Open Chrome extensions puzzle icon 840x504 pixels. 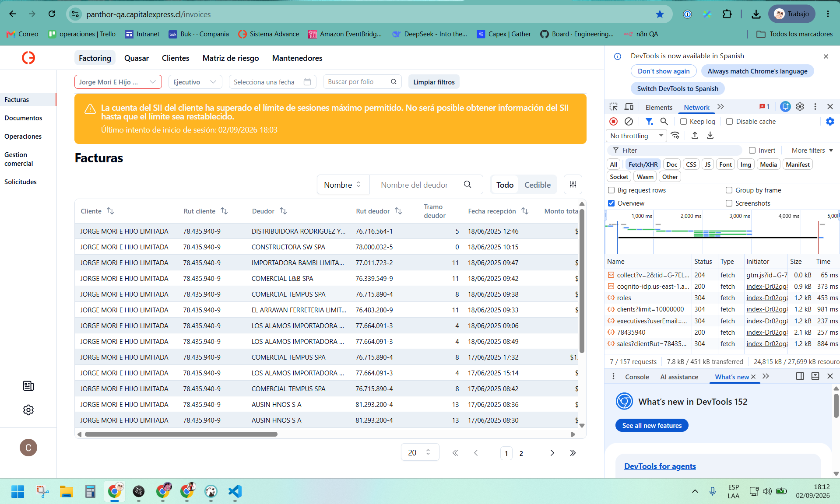[727, 14]
